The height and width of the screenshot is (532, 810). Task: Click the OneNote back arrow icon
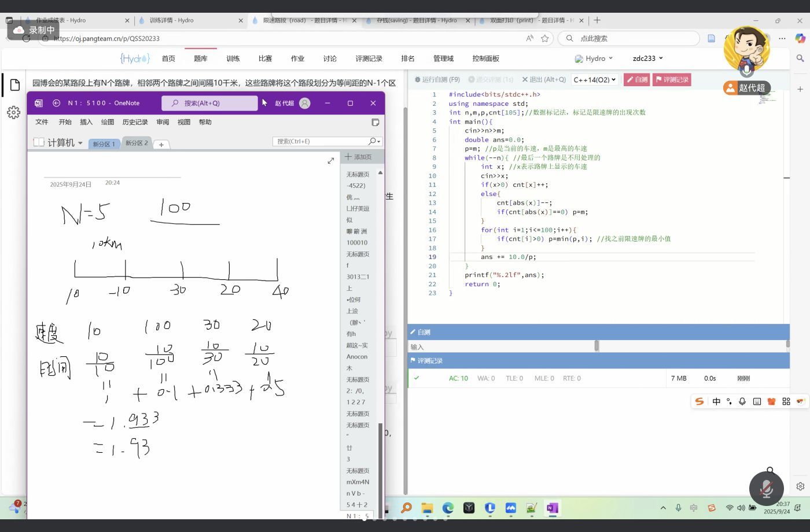pyautogui.click(x=56, y=103)
